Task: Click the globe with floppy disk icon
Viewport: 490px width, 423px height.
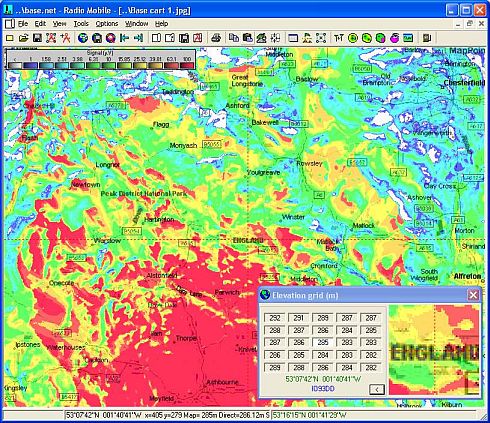Action: tap(97, 38)
